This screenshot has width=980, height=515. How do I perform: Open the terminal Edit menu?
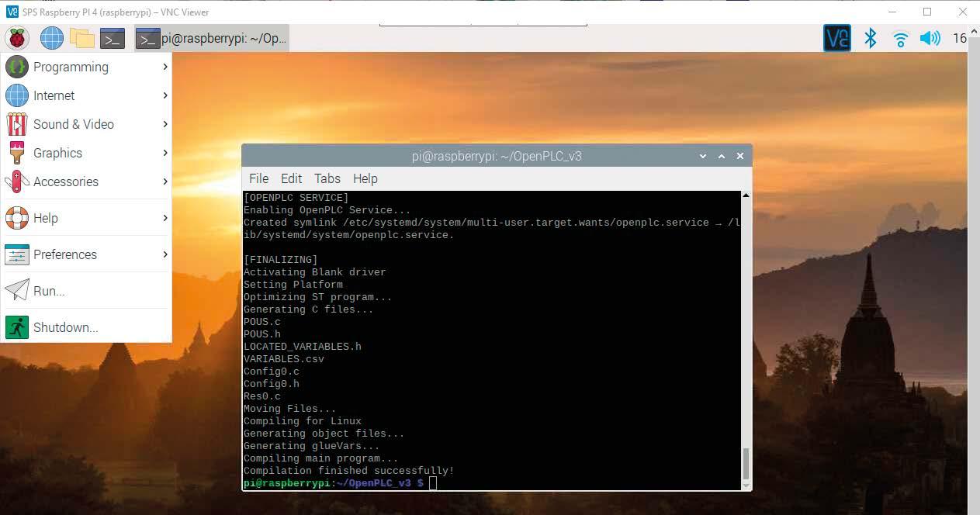pyautogui.click(x=291, y=178)
